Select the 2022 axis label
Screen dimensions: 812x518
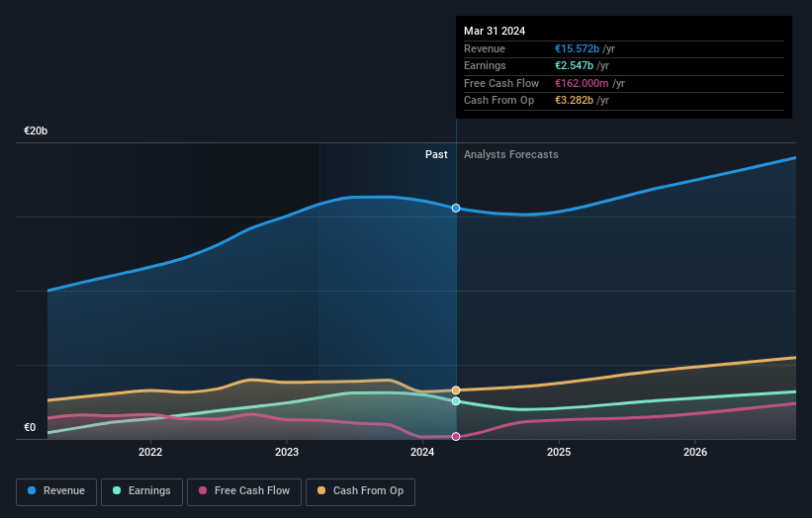click(150, 452)
